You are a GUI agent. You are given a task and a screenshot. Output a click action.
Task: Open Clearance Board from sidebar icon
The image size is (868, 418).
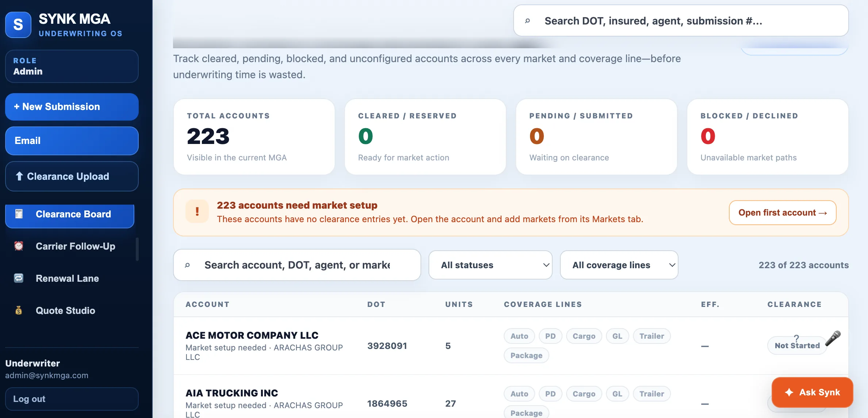(19, 214)
